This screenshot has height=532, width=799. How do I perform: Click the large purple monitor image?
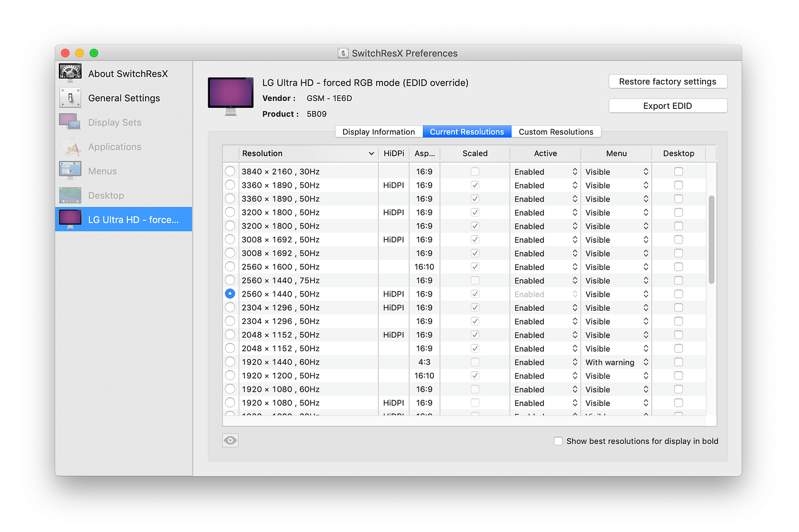click(231, 96)
